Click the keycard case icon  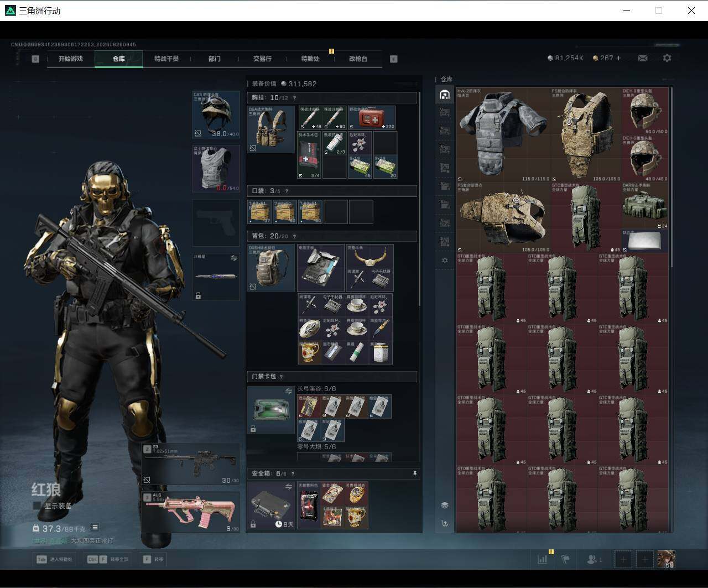271,410
